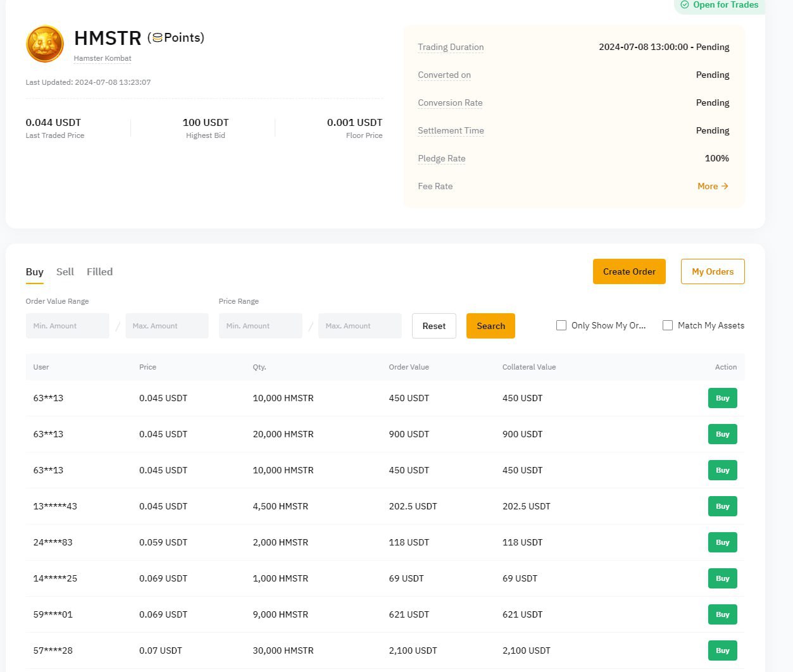The image size is (793, 672).
Task: Enable the Only Show My Orders checkbox
Action: 561,325
